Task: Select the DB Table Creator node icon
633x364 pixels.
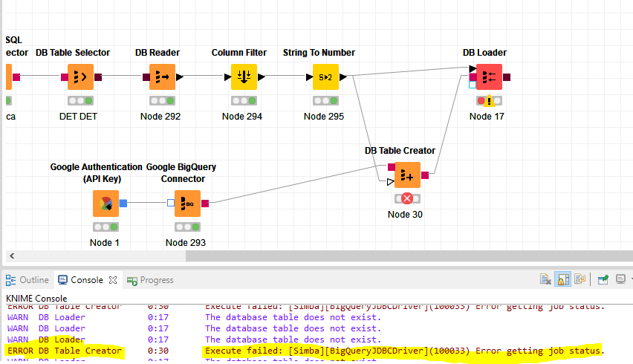Action: [x=407, y=175]
